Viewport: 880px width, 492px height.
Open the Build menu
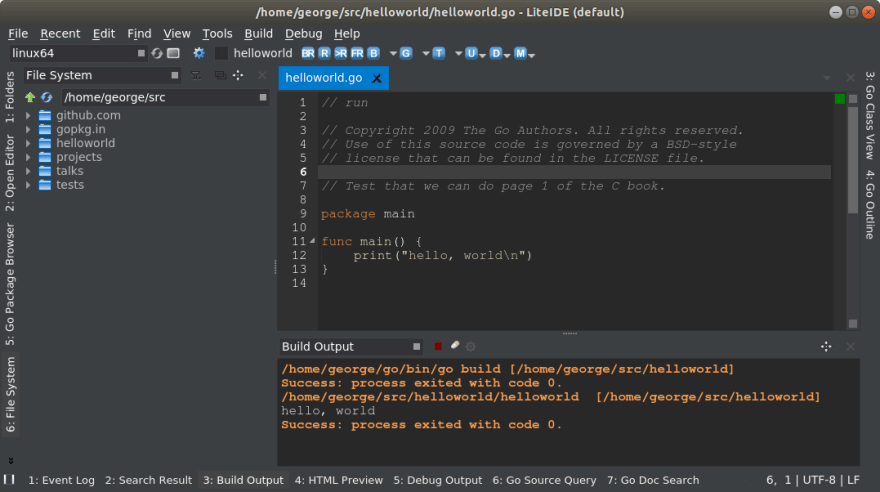259,34
